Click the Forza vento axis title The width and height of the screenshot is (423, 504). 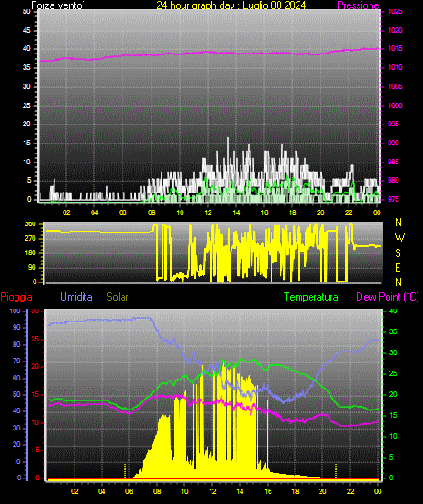click(x=58, y=5)
